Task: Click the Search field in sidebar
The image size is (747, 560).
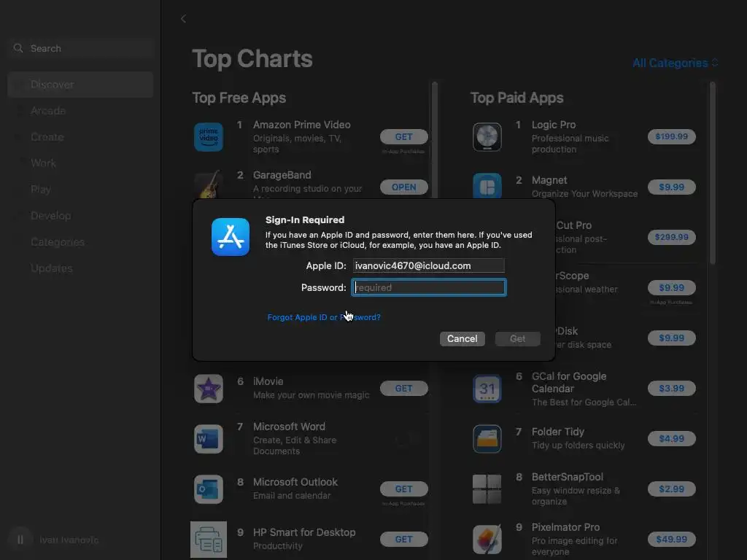Action: (x=80, y=48)
